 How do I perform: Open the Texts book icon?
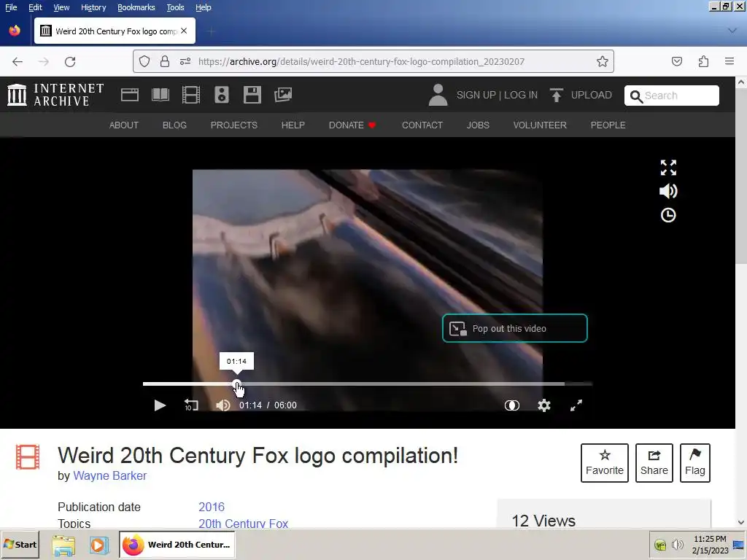[160, 95]
